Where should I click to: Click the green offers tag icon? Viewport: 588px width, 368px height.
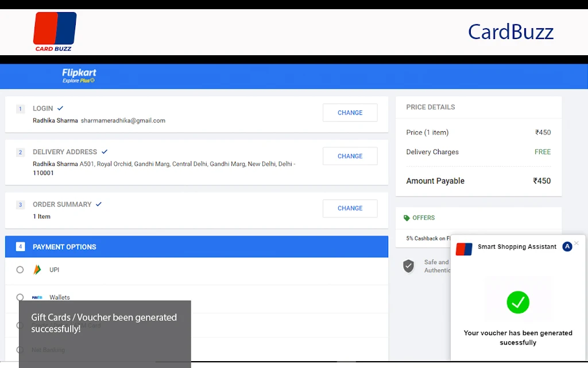coord(407,218)
